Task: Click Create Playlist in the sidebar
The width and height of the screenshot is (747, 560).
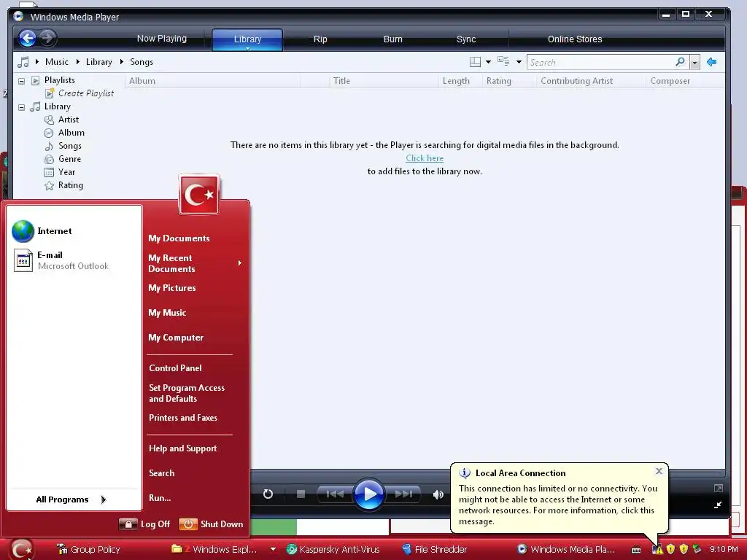Action: click(x=86, y=93)
